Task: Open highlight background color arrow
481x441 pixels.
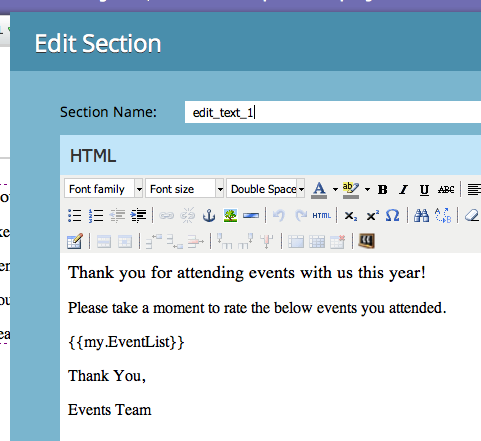Action: point(367,189)
